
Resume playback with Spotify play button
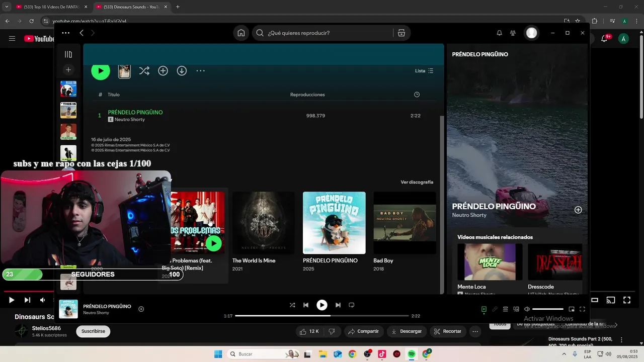click(x=322, y=305)
